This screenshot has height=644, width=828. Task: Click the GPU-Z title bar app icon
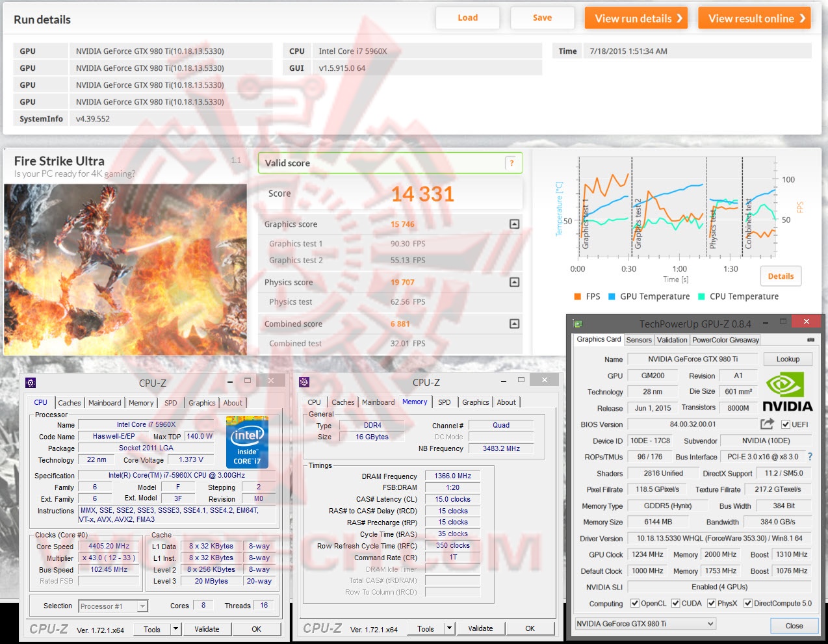click(x=578, y=323)
